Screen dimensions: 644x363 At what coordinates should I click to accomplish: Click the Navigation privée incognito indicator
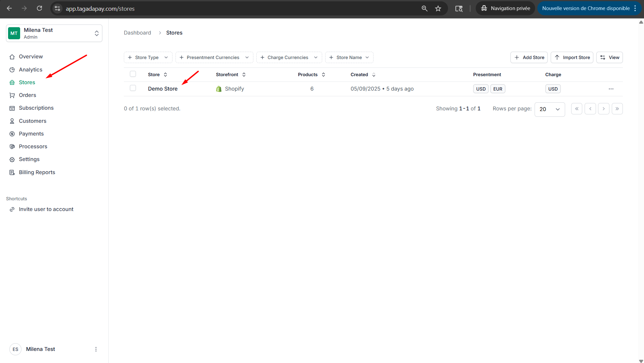coord(505,8)
